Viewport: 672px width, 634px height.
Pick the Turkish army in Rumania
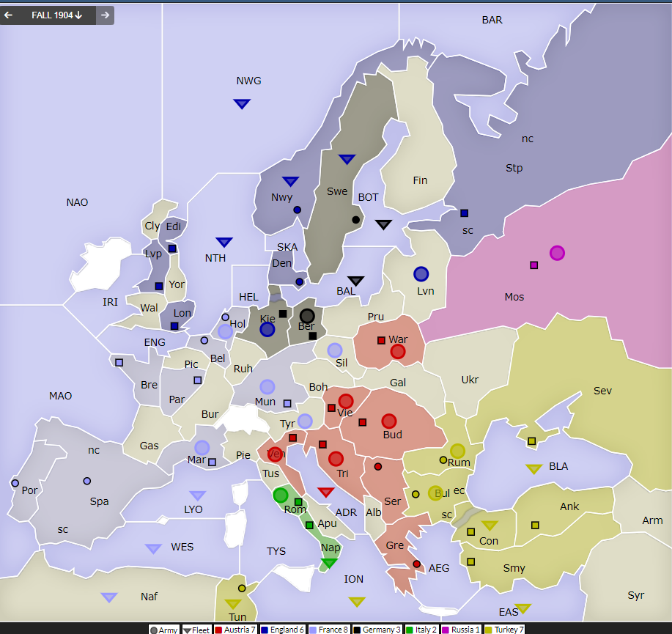(457, 451)
